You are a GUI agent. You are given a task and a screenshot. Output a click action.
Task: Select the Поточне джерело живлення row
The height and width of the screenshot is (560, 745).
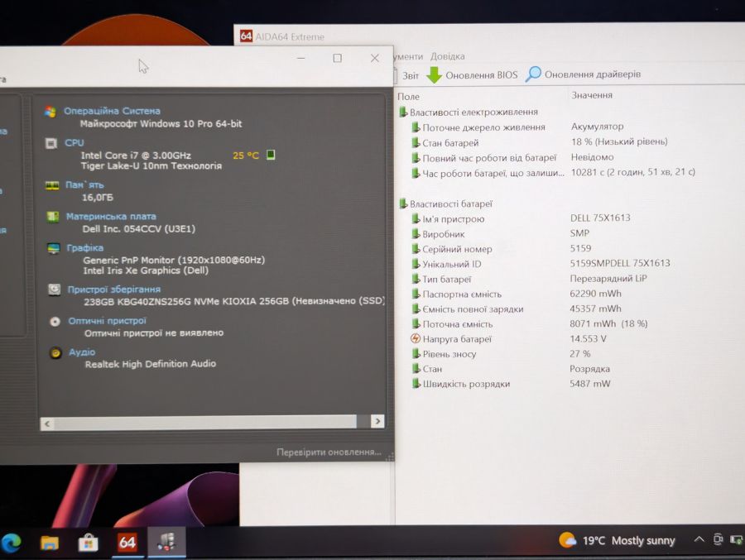(x=570, y=127)
